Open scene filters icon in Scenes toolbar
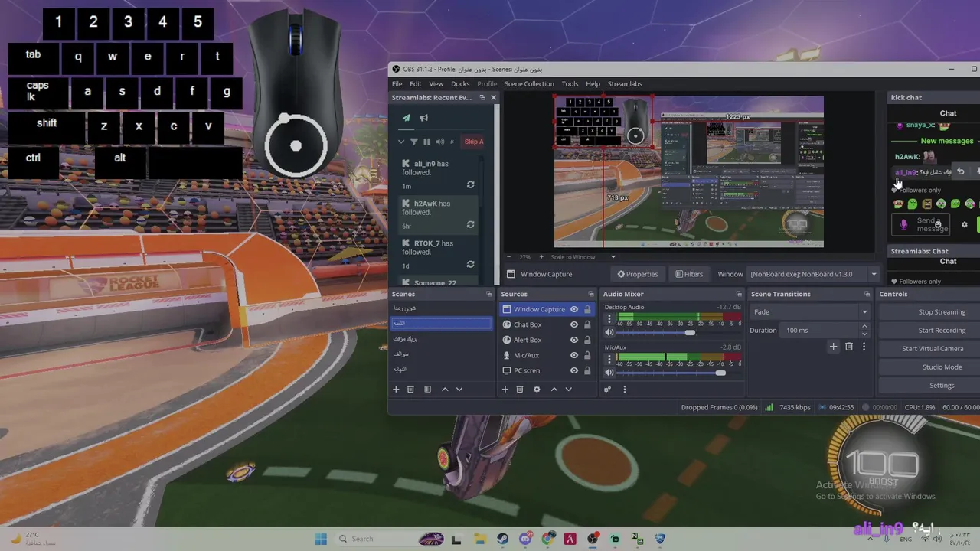 [427, 390]
